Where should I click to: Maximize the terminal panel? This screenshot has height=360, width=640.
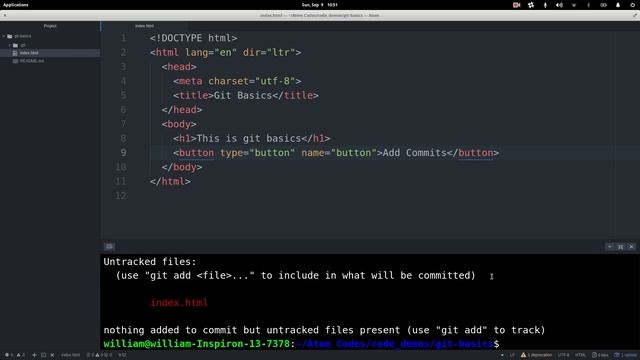click(620, 247)
